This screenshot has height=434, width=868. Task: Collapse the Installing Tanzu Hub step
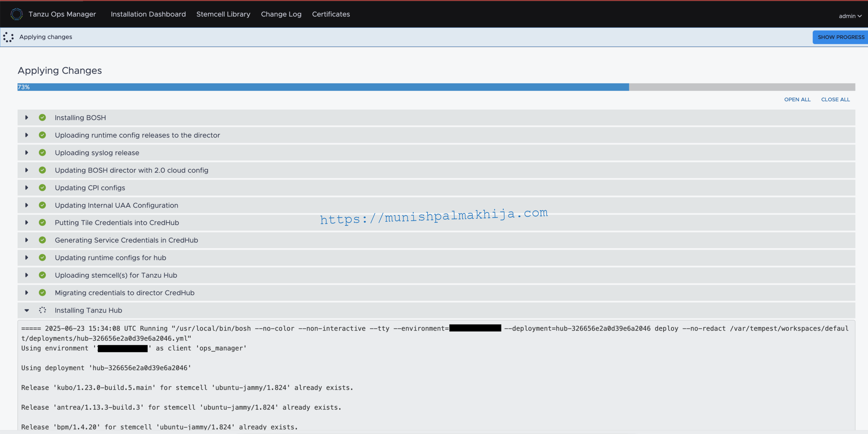26,310
